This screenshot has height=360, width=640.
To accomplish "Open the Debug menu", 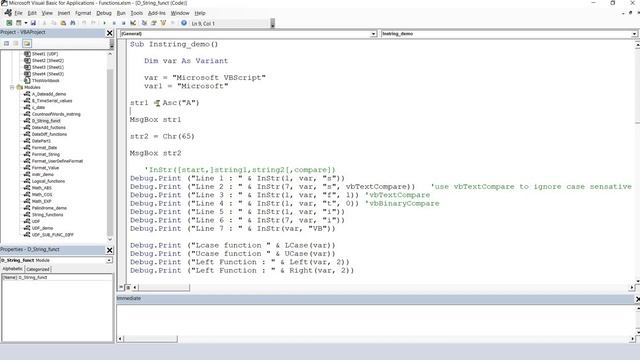I will coord(104,13).
